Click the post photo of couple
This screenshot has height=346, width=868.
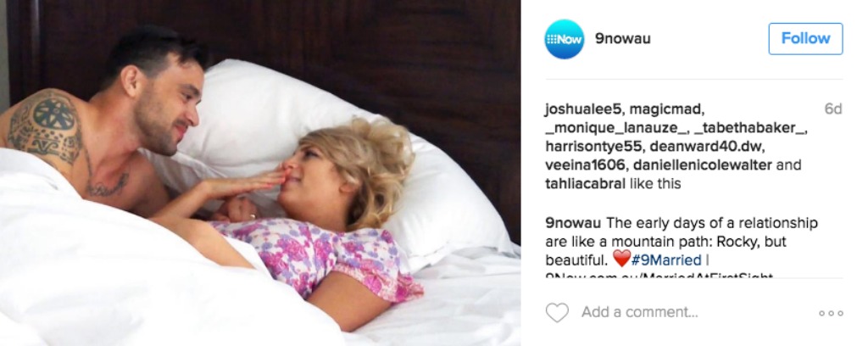coord(260,173)
